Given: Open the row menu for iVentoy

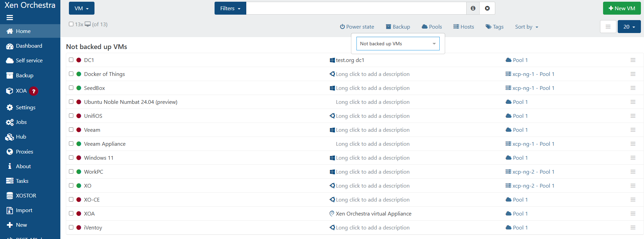Looking at the screenshot, I should 633,227.
